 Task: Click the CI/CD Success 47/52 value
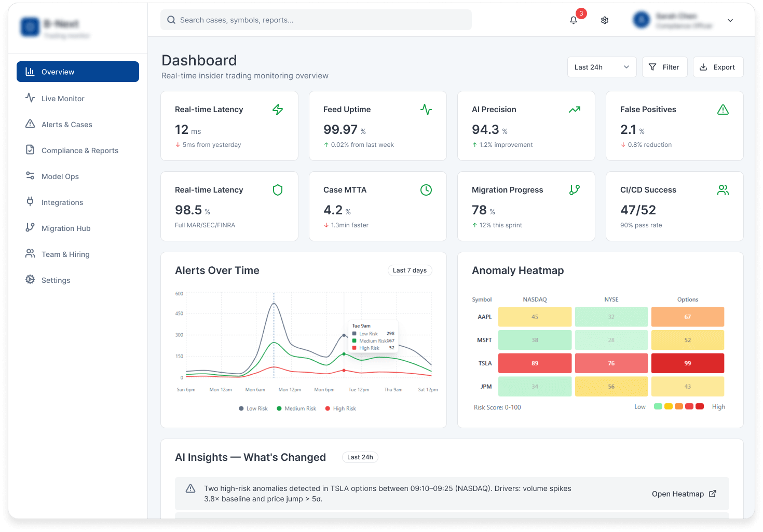638,210
